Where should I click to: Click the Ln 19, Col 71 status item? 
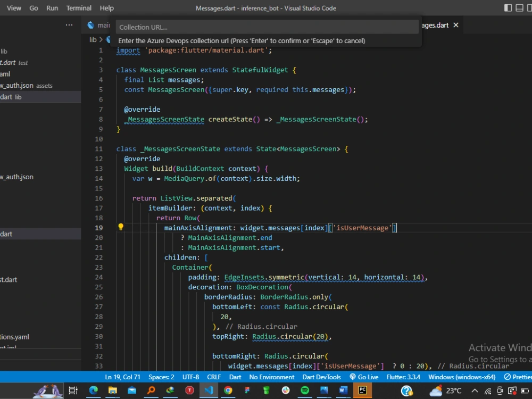pyautogui.click(x=122, y=377)
